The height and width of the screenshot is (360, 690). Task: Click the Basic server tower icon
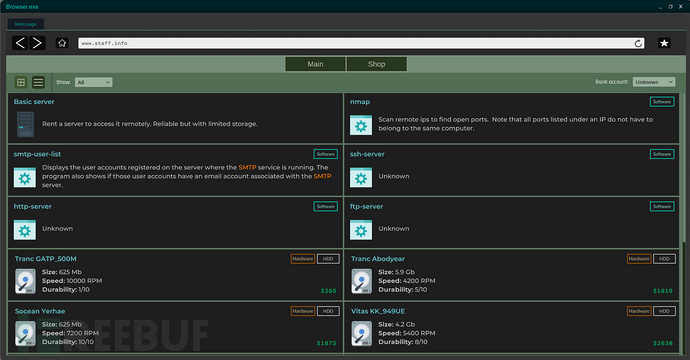tap(25, 124)
